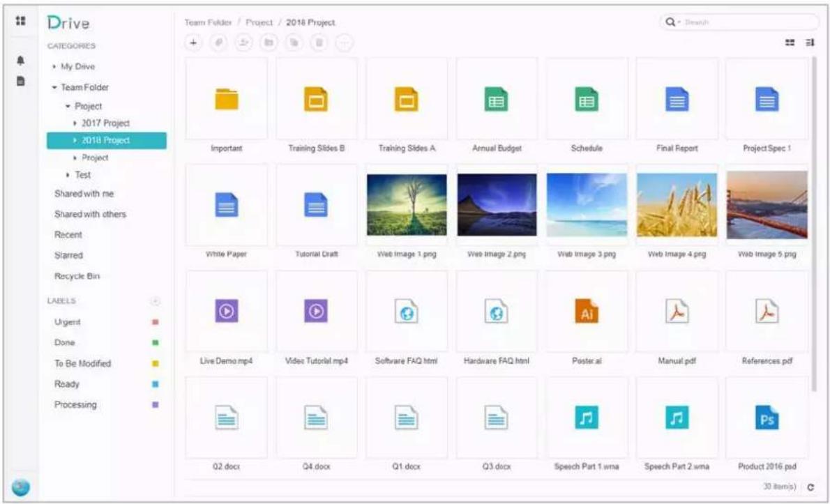
Task: Open search options dropdown arrow
Action: [x=679, y=22]
